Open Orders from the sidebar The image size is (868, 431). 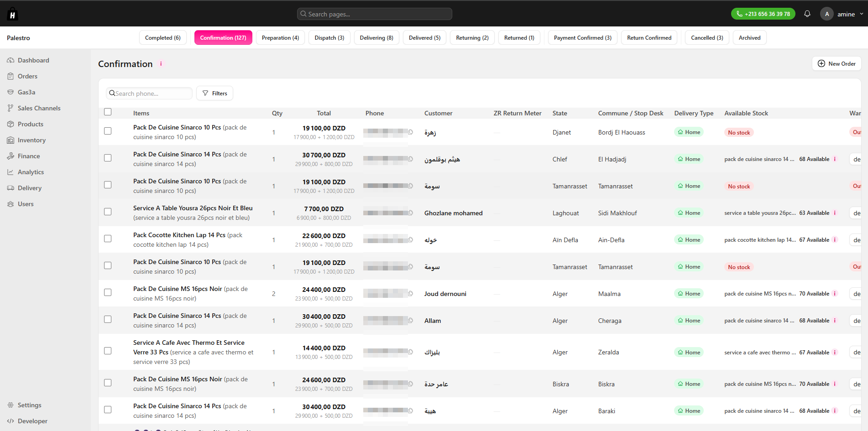coord(27,76)
